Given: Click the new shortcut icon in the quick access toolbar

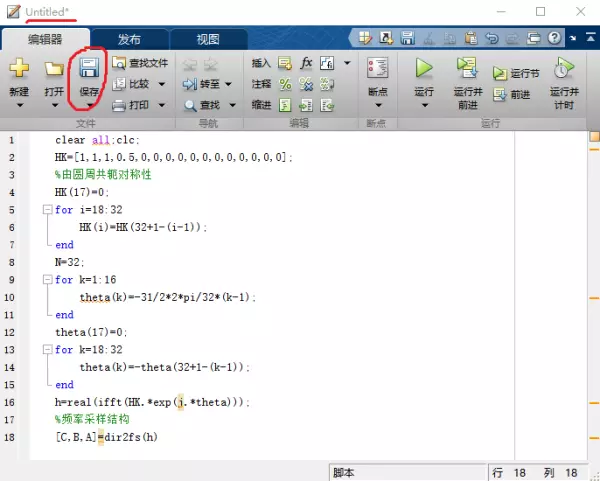Looking at the screenshot, I should click(x=386, y=38).
